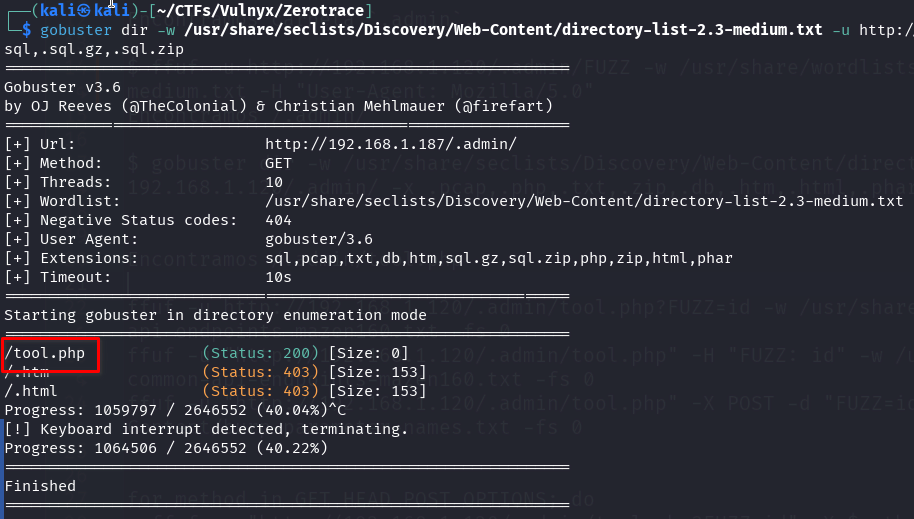This screenshot has width=914, height=519.
Task: Click the 40.22% progress line
Action: 166,448
